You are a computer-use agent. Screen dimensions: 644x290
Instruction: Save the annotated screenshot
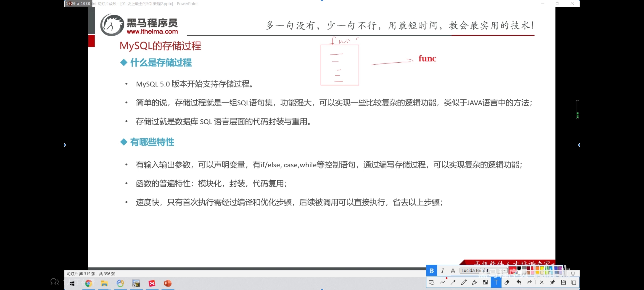(563, 282)
